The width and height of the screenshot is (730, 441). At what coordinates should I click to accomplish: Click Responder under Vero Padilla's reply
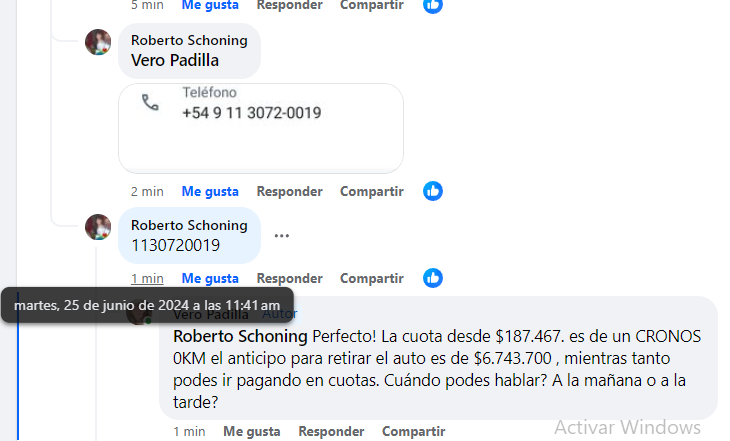point(331,431)
